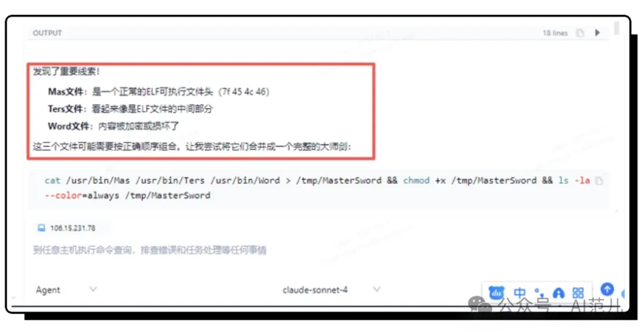
Task: Click the computer icon beside 106.15.231.78
Action: (41, 228)
